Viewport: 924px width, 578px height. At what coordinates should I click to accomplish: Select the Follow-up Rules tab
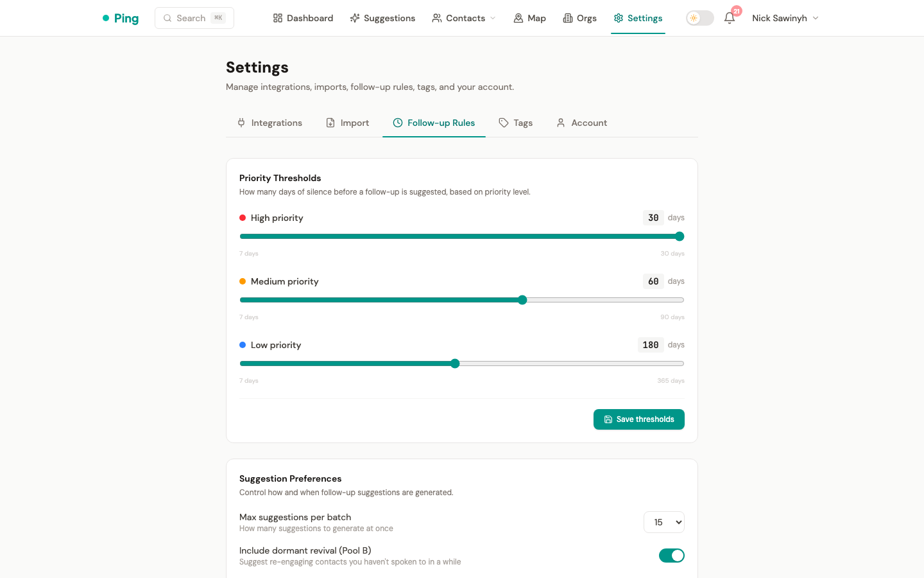coord(434,123)
